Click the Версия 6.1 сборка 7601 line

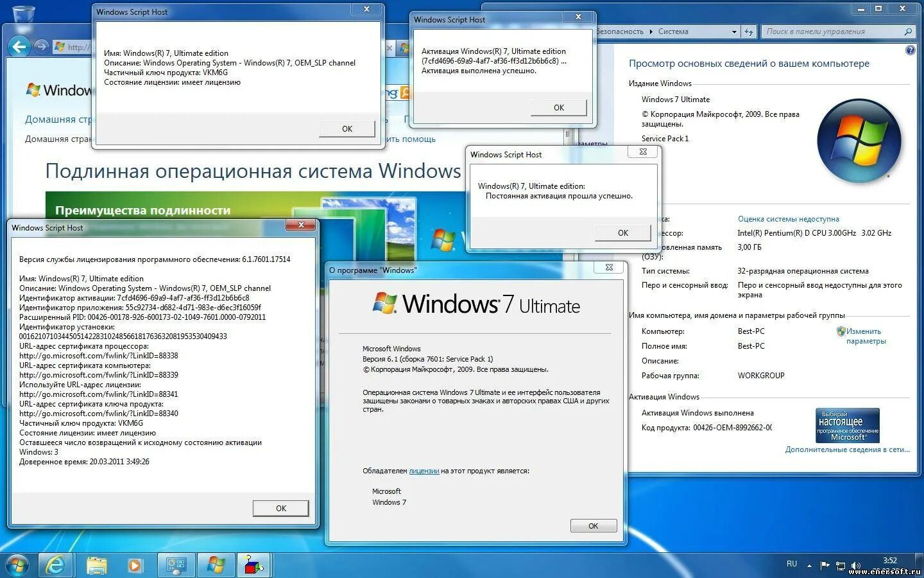pos(427,359)
